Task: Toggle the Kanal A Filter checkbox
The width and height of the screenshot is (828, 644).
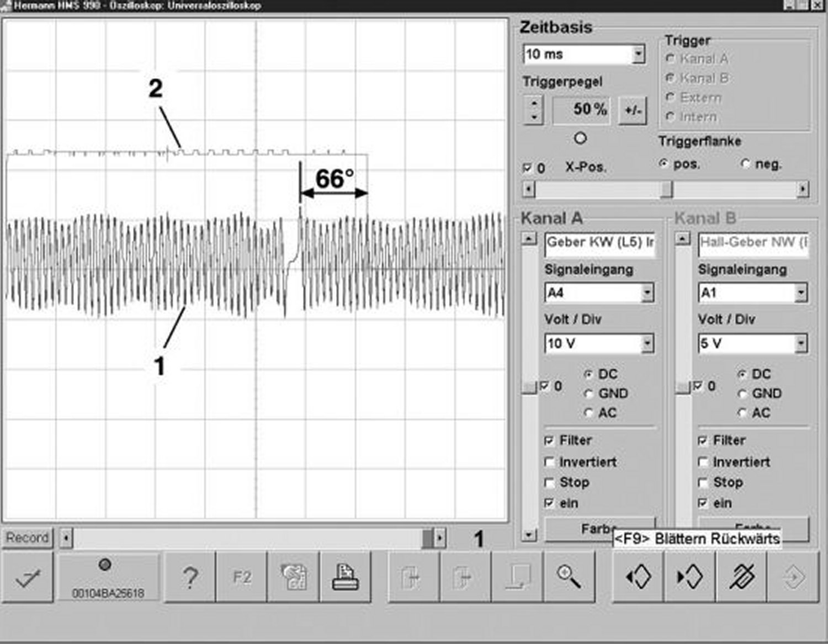Action: point(549,441)
